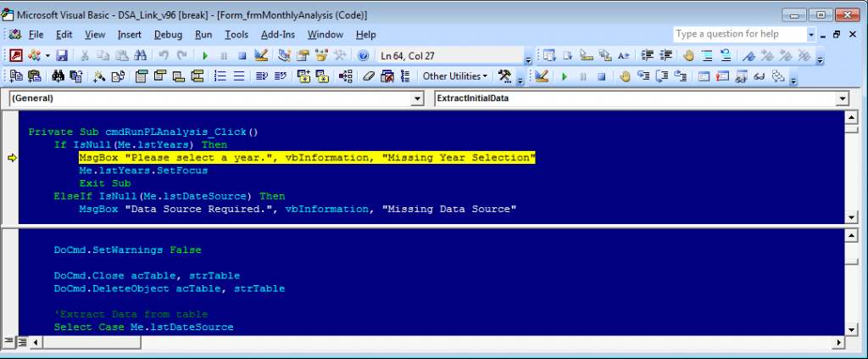Open Quick Watch glasses icon
The image size is (868, 359).
[x=759, y=76]
